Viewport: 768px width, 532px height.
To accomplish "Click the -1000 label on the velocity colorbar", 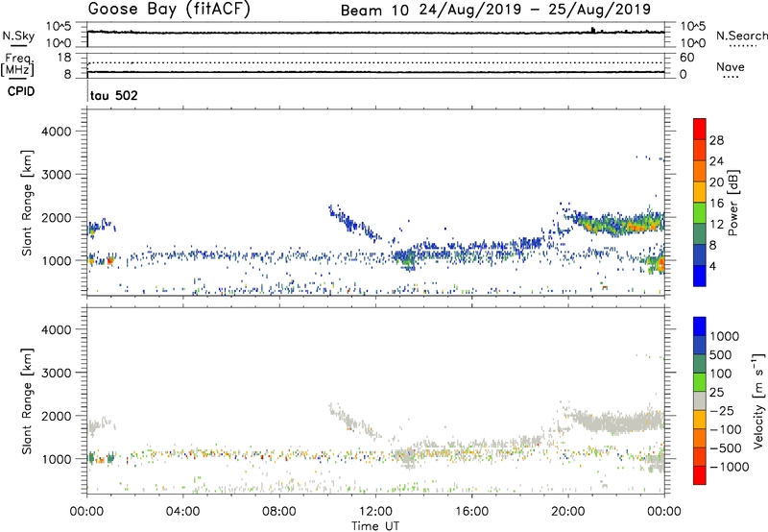I will [x=729, y=467].
